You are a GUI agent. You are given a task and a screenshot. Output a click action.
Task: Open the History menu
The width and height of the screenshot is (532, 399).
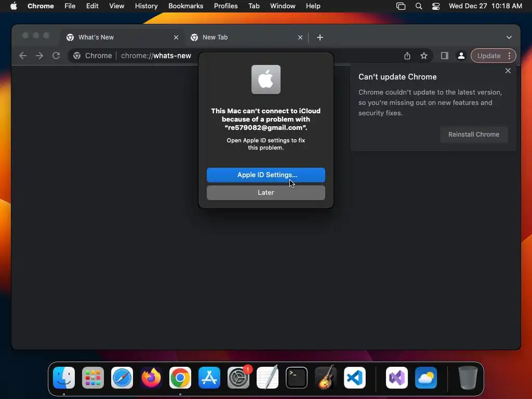pos(146,6)
